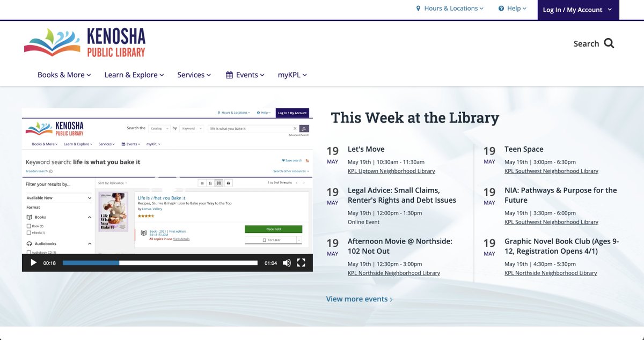Open the Legal Advice: Small Claims event

402,195
